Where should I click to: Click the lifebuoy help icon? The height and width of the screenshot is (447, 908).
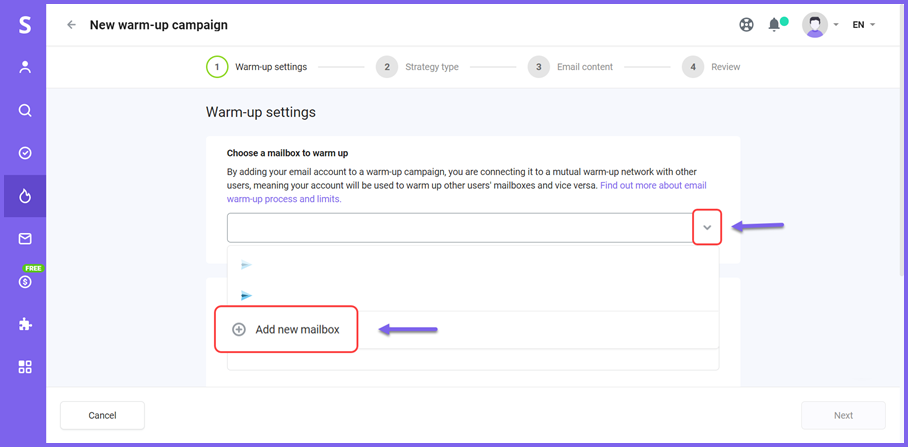click(x=746, y=25)
